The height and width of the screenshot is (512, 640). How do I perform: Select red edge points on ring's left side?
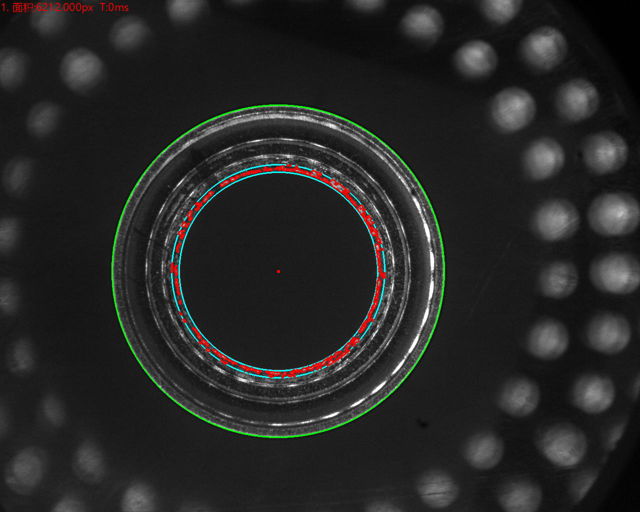pyautogui.click(x=175, y=270)
